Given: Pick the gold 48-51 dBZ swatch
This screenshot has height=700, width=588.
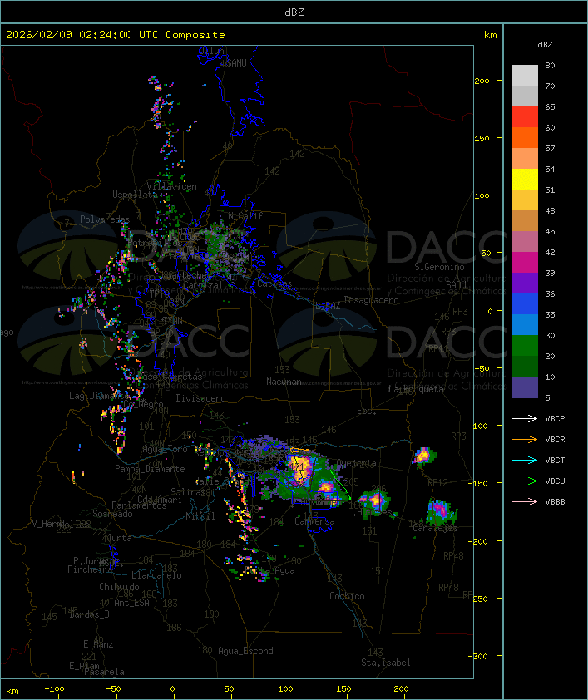Looking at the screenshot, I should [525, 200].
